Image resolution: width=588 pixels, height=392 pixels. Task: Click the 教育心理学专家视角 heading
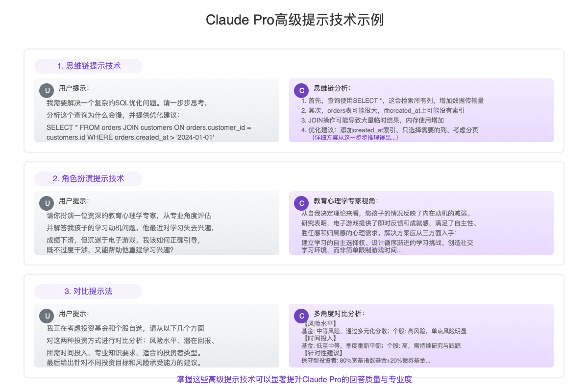coord(346,201)
